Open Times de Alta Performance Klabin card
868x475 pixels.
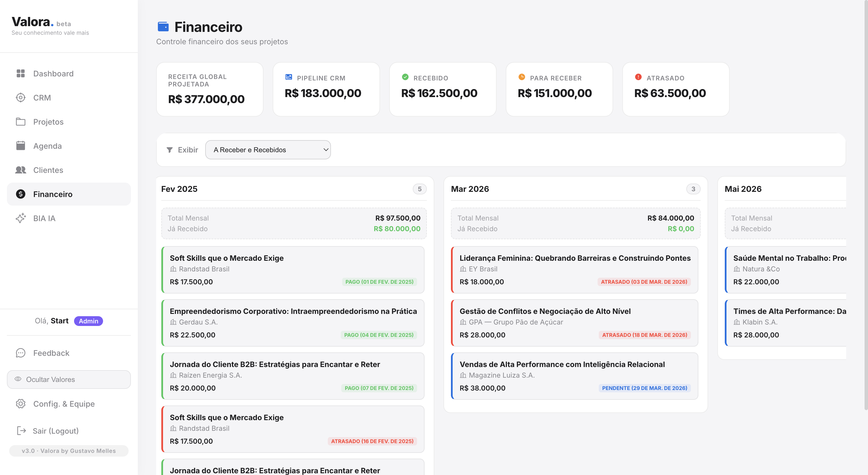pyautogui.click(x=785, y=323)
